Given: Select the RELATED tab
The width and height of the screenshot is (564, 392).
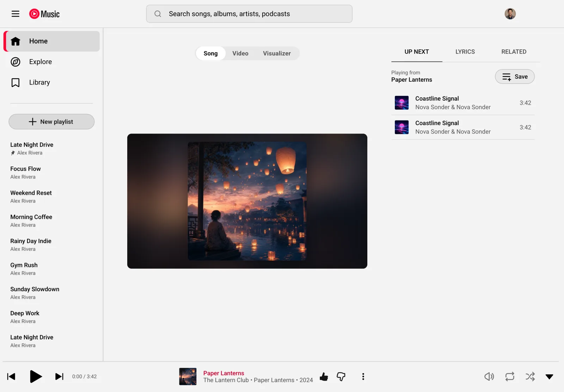Looking at the screenshot, I should point(514,52).
